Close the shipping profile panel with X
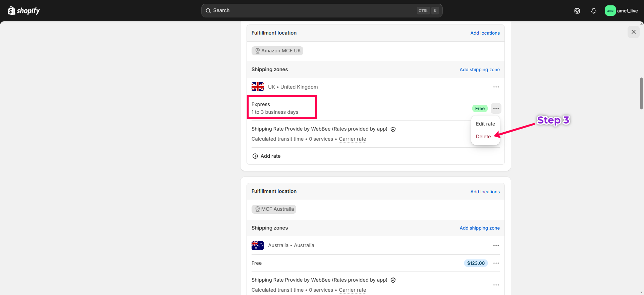Viewport: 644px width, 295px height. 633,32
